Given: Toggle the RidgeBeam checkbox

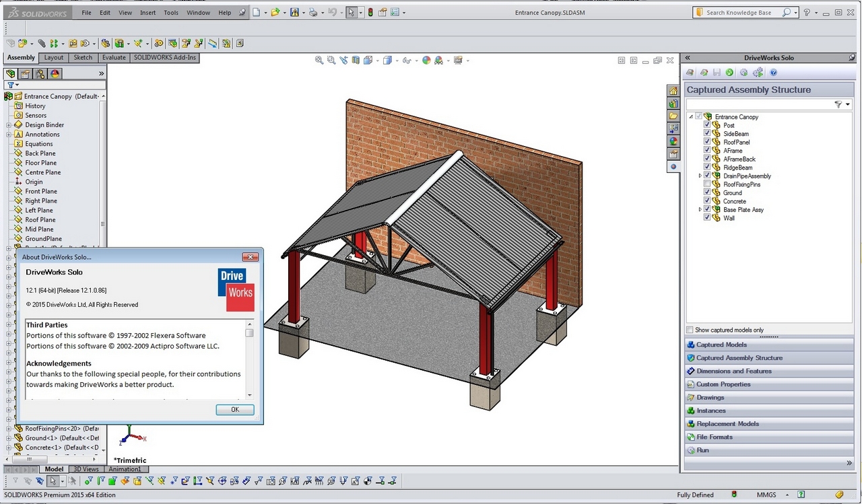Looking at the screenshot, I should 707,167.
